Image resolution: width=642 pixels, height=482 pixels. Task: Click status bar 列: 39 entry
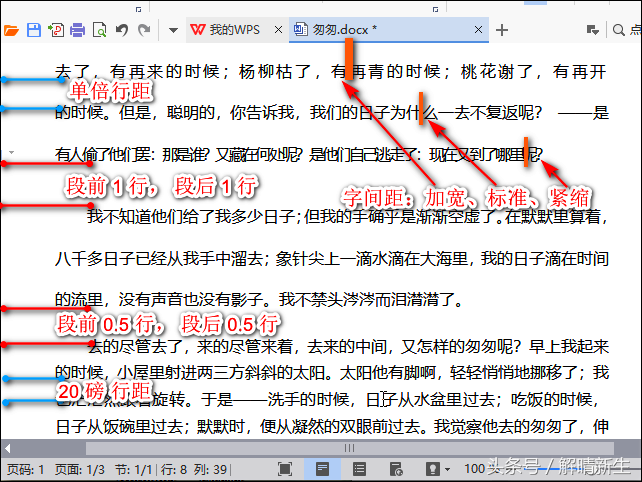click(x=210, y=469)
